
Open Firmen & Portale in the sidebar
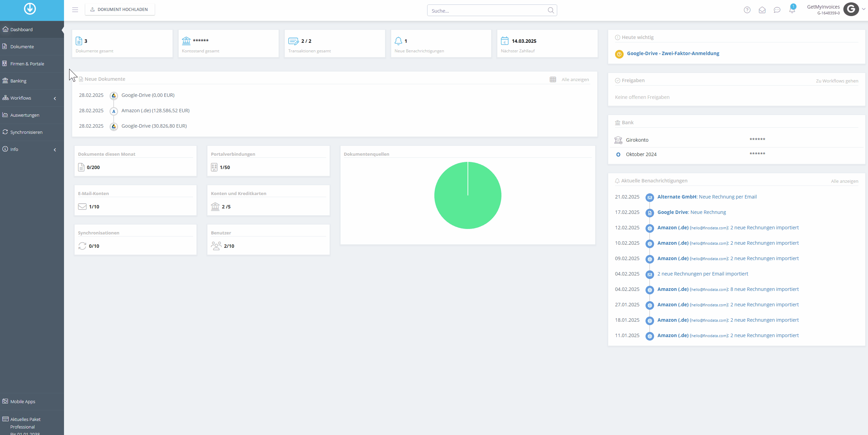32,64
